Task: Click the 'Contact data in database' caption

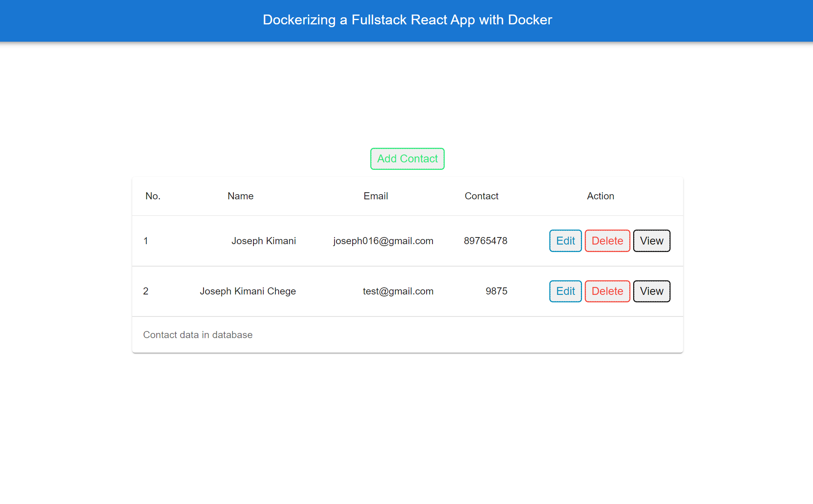Action: tap(198, 335)
